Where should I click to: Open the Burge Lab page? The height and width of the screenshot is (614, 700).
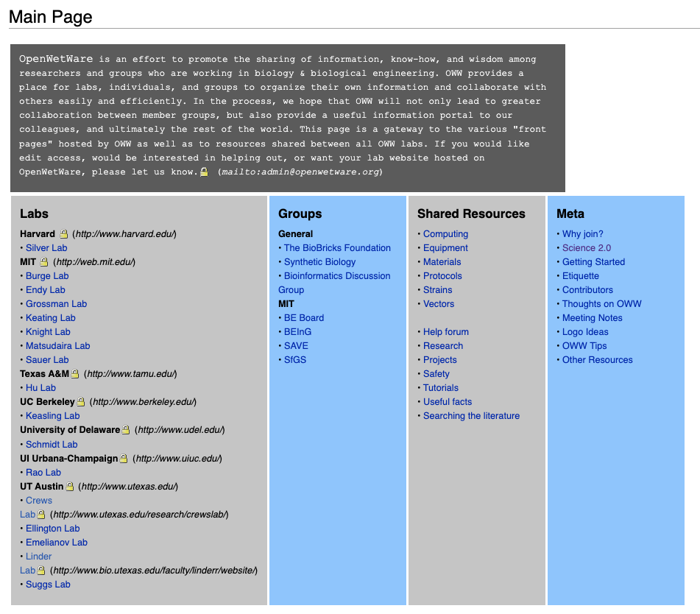47,276
